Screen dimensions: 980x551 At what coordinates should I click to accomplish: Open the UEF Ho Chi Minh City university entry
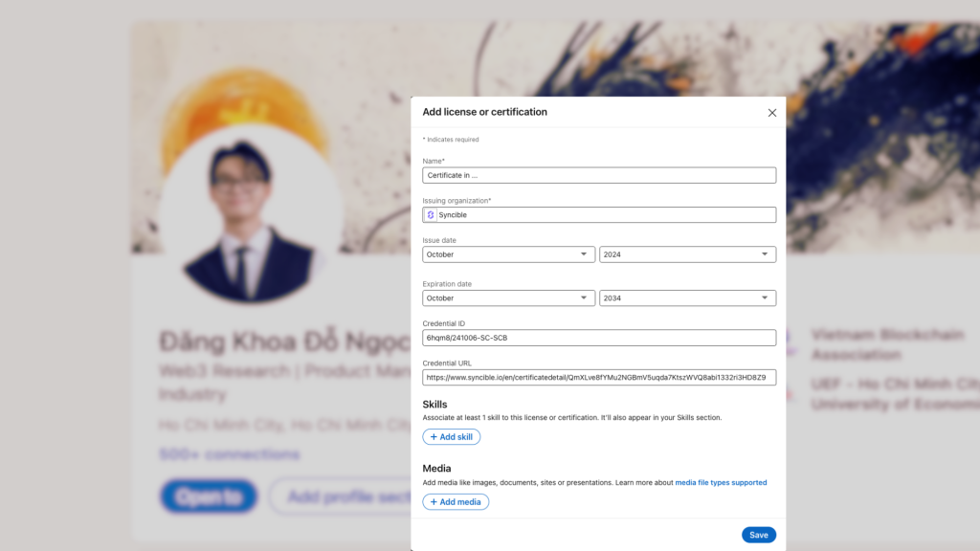895,394
